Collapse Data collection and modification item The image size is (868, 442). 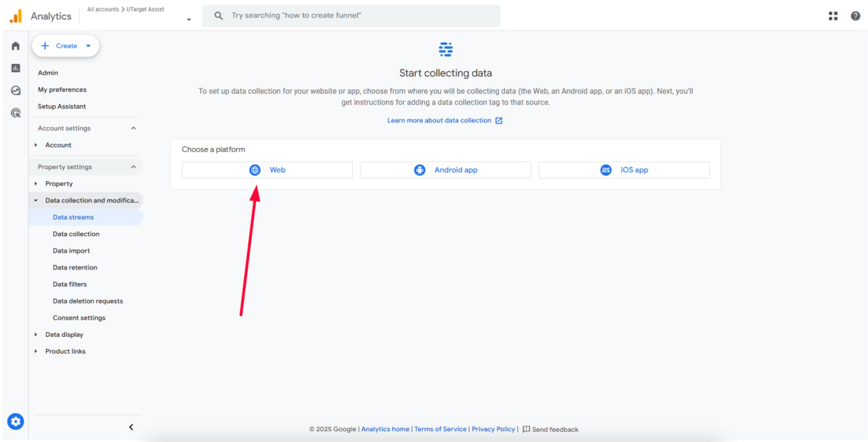pos(36,201)
